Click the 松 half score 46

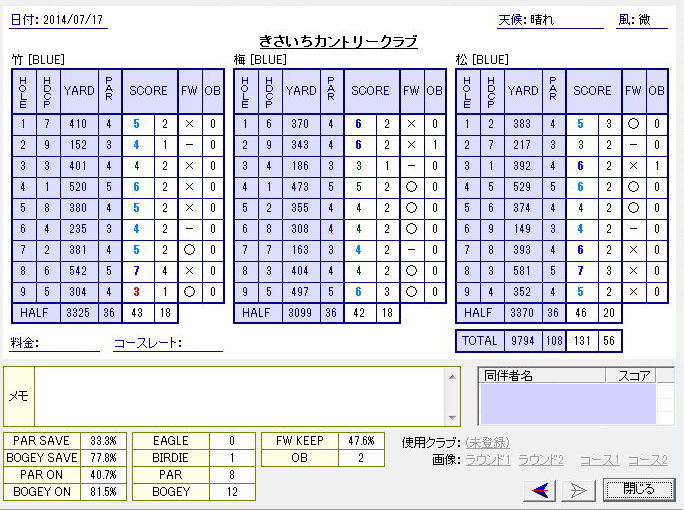coord(581,313)
